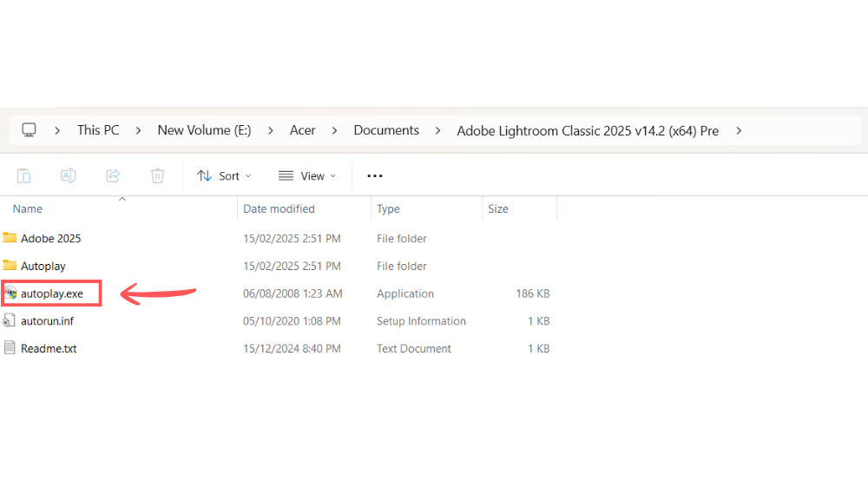The image size is (868, 488).
Task: Navigate to New Volume (E:) breadcrumb
Action: tap(204, 130)
